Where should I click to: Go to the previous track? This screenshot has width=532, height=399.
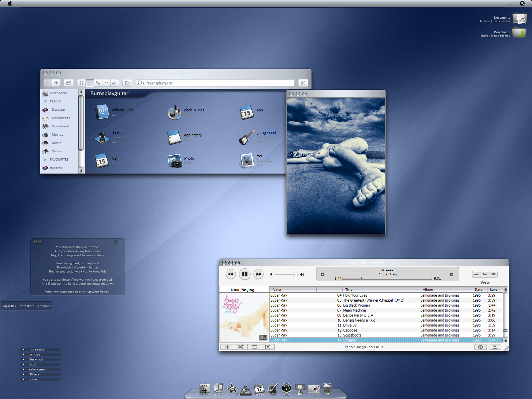[231, 274]
